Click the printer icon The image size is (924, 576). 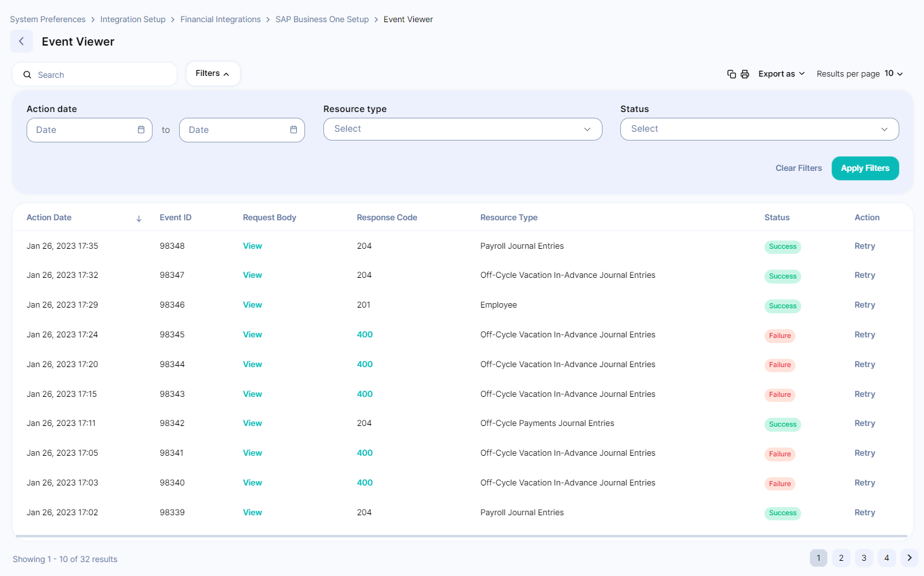745,74
